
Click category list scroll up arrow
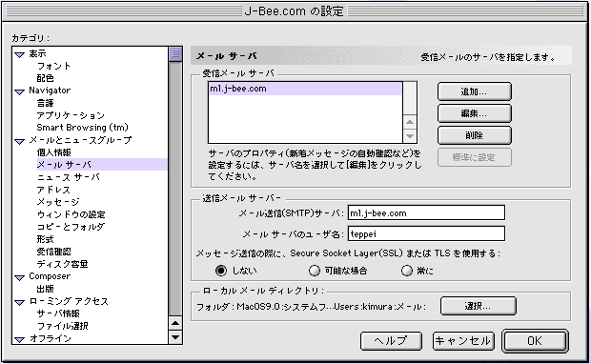tap(175, 323)
